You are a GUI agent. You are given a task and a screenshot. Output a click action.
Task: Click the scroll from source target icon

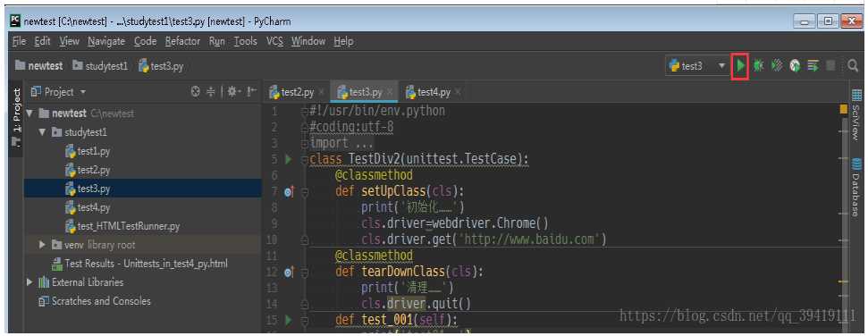pyautogui.click(x=195, y=92)
